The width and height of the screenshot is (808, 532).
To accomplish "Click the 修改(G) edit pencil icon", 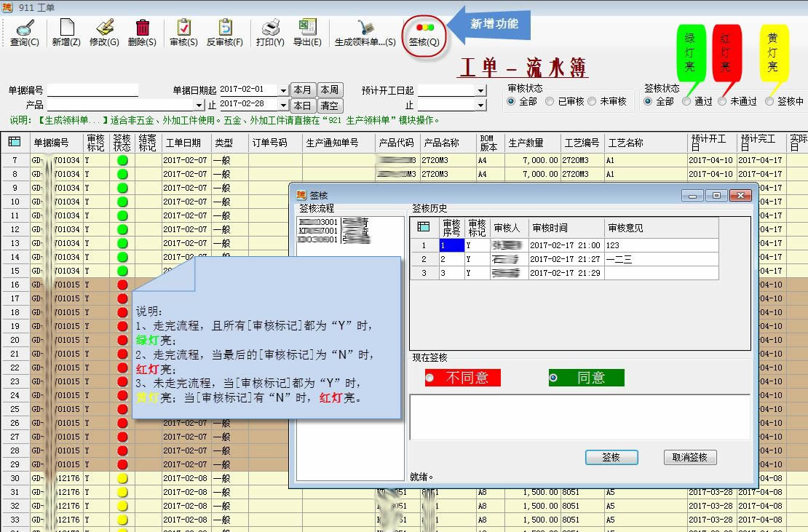I will coord(104,29).
